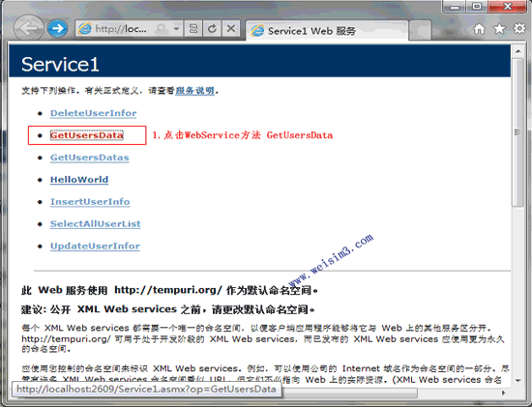The image size is (532, 407).
Task: Expand the address bar dropdown arrow
Action: pos(176,28)
